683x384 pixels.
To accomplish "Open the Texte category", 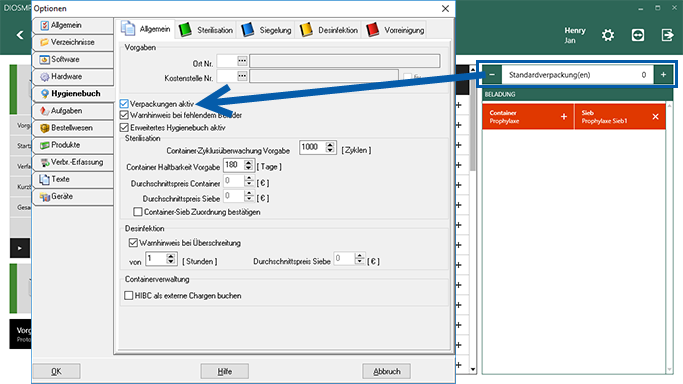I will (73, 179).
